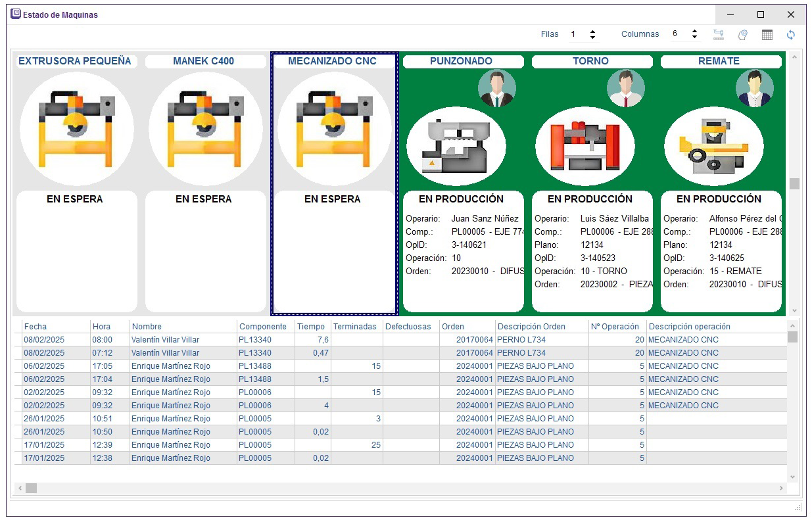Click the MANEK C400 machine image
Screen dimensions: 812x520
[x=205, y=129]
